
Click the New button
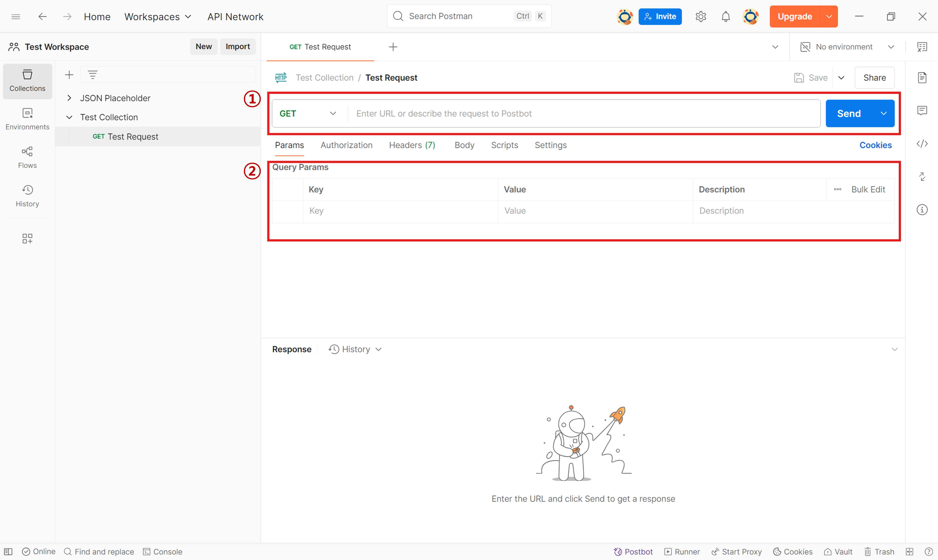pos(204,46)
